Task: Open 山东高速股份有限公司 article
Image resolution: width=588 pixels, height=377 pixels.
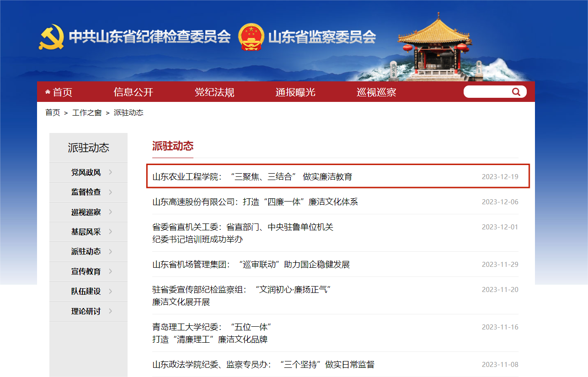Action: click(x=255, y=202)
